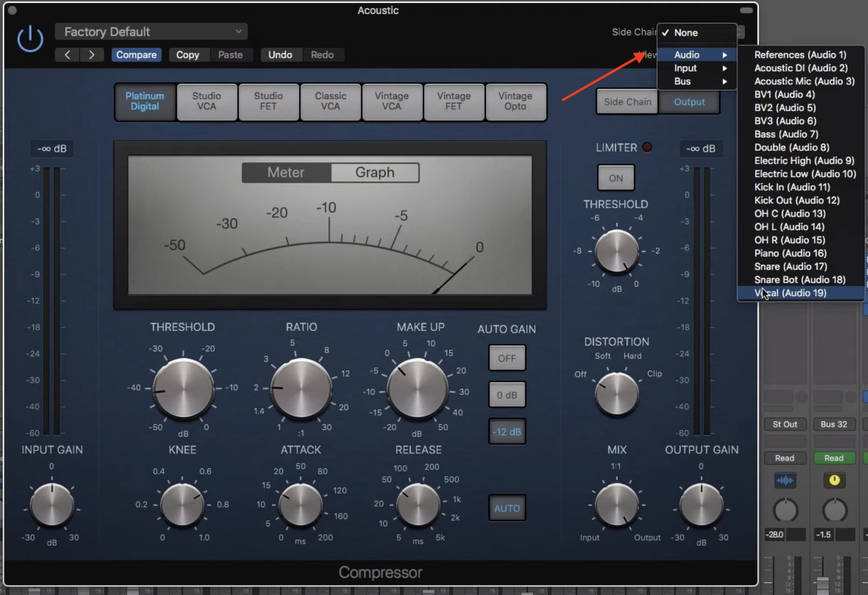Click the Threshold knob of the compressor
This screenshot has width=868, height=595.
tap(183, 388)
